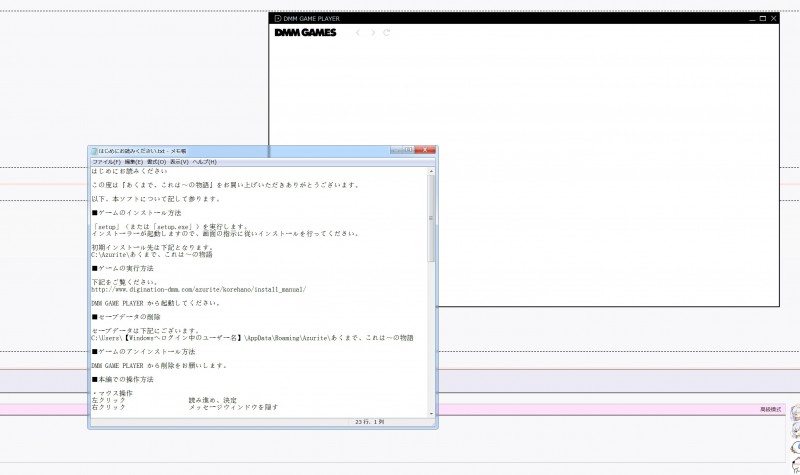This screenshot has height=475, width=800.
Task: Close the Notepad window
Action: pyautogui.click(x=425, y=150)
